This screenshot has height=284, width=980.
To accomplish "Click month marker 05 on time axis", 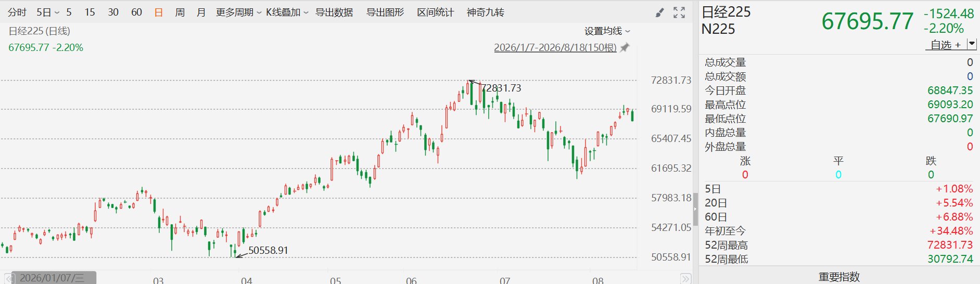I will coord(336,281).
